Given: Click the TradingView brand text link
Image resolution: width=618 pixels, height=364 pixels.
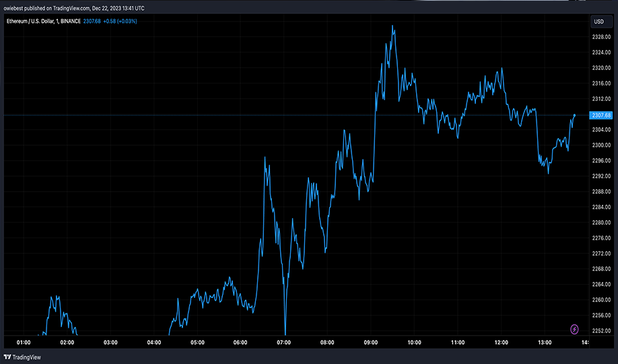Looking at the screenshot, I should click(26, 357).
